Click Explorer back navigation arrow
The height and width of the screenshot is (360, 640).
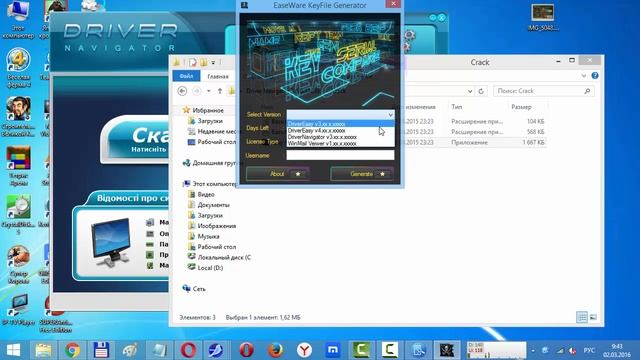182,91
